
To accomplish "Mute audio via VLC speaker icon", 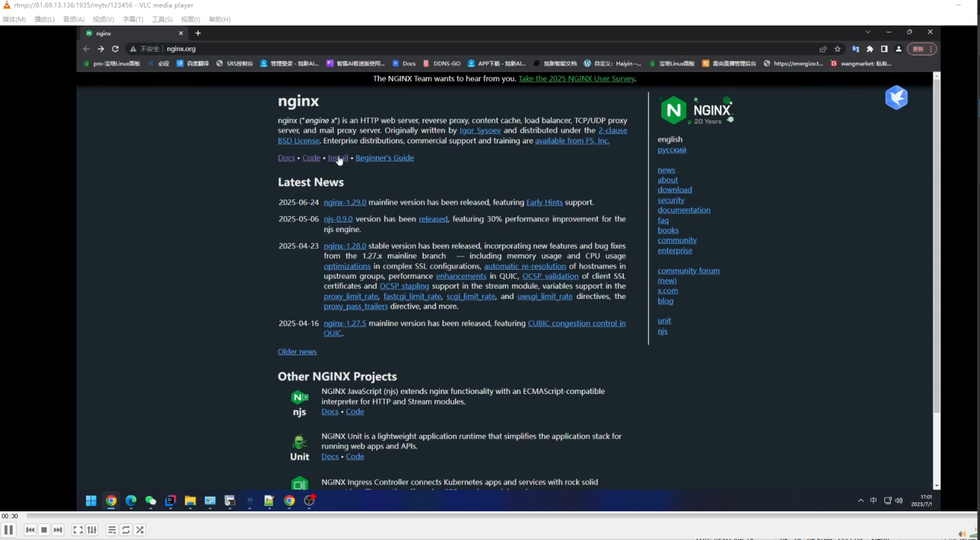I will click(961, 534).
